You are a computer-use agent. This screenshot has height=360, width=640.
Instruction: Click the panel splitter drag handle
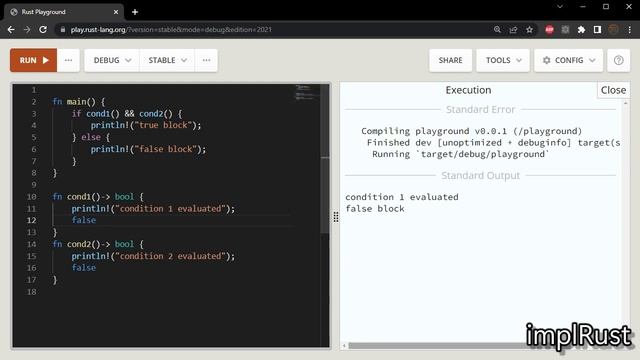pyautogui.click(x=336, y=217)
